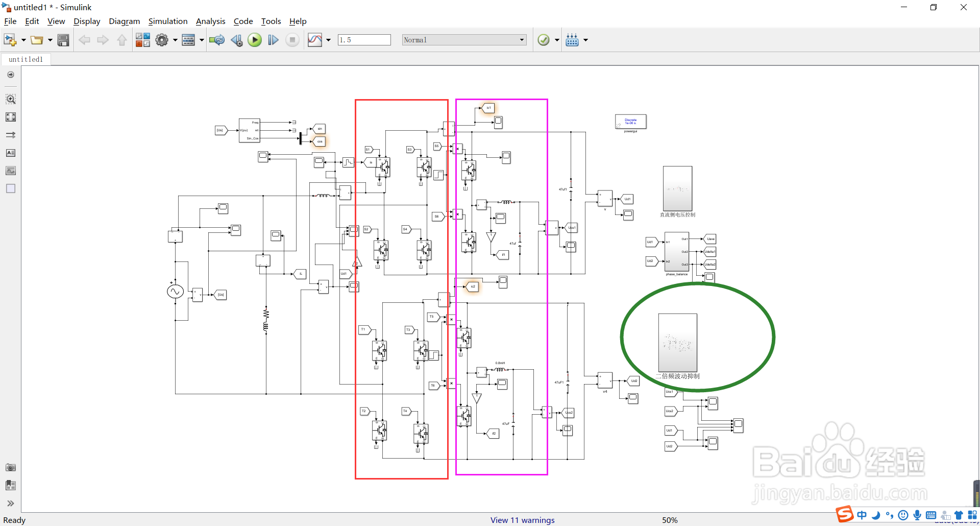
Task: Expand the configuration gear dropdown arrow
Action: (x=175, y=40)
